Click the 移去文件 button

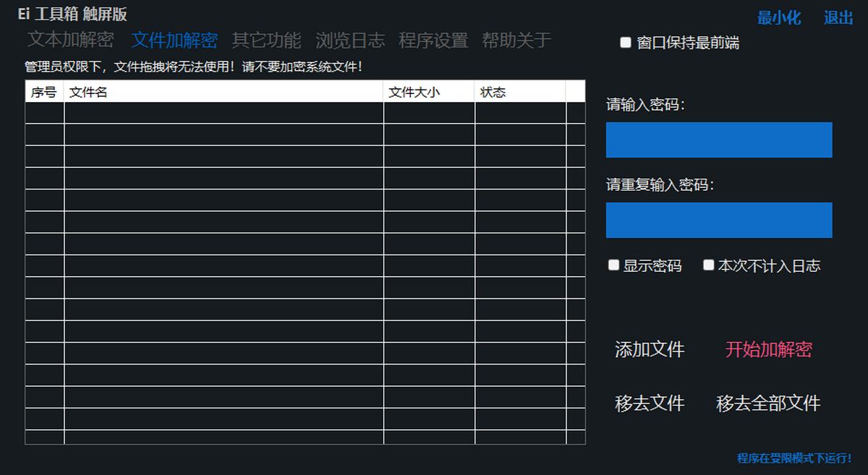click(649, 403)
